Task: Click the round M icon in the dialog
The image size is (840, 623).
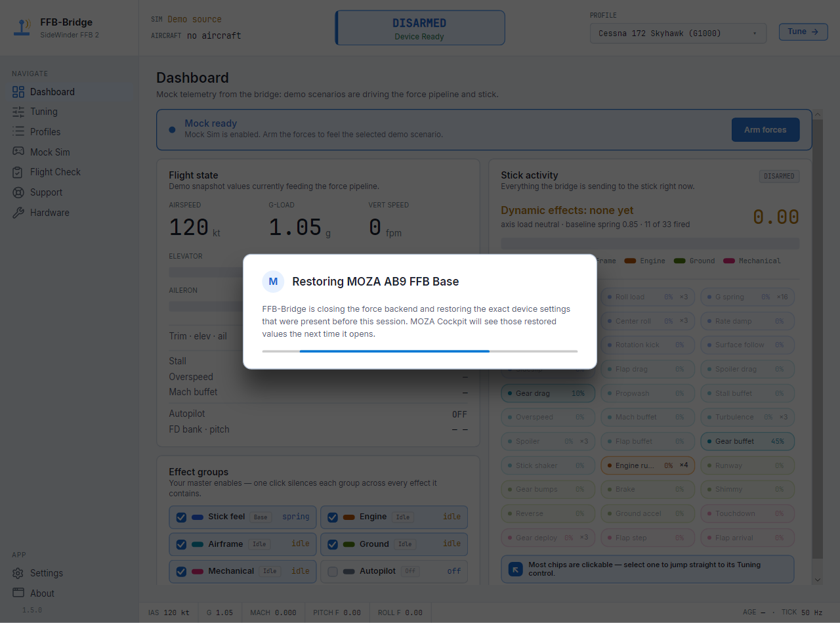Action: pos(273,282)
